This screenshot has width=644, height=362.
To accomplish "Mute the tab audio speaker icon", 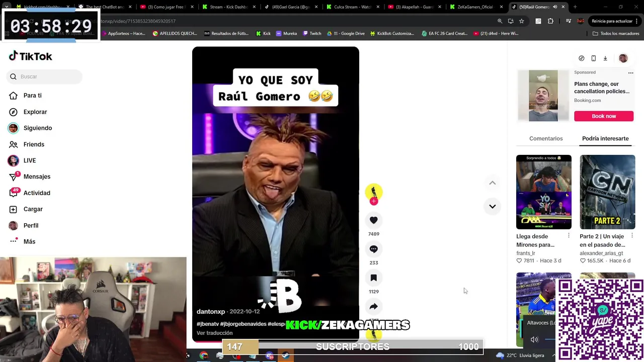I will pos(555,7).
